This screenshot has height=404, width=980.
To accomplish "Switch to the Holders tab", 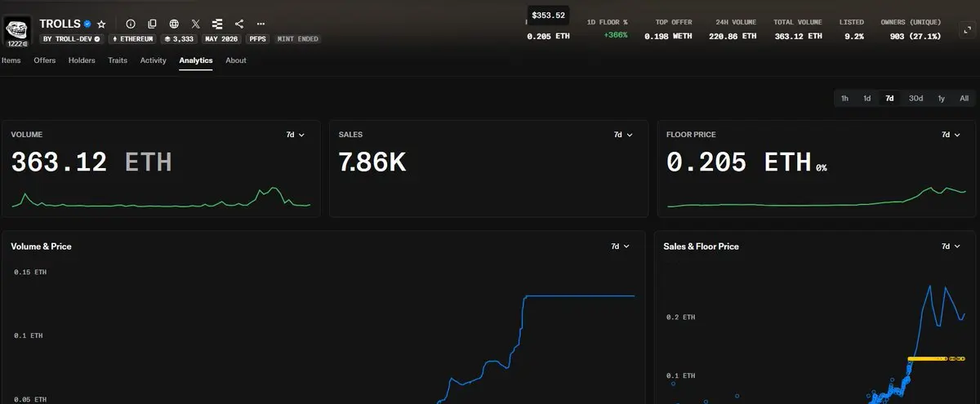I will [82, 60].
